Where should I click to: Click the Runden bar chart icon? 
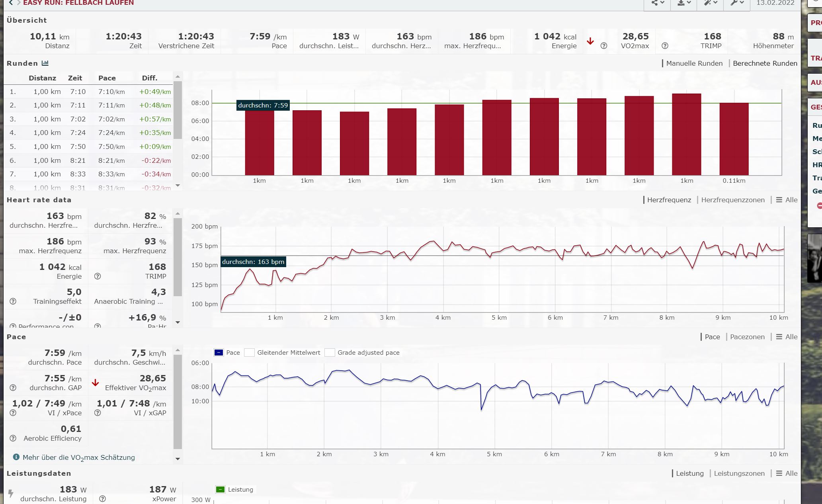45,63
